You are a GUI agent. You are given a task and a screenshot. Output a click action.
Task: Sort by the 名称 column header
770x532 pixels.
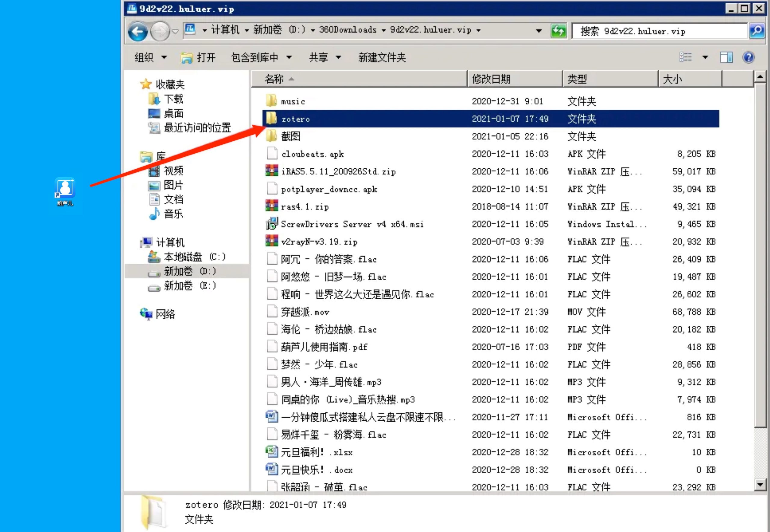[x=359, y=79]
